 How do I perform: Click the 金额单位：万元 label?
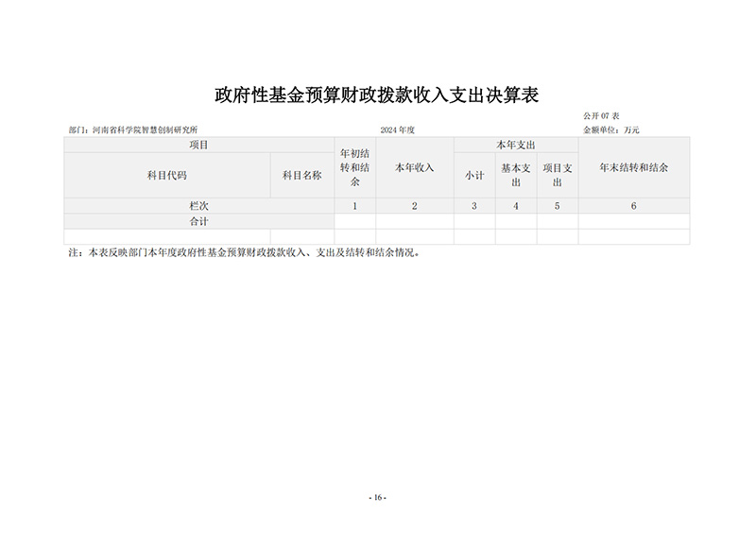(x=611, y=129)
